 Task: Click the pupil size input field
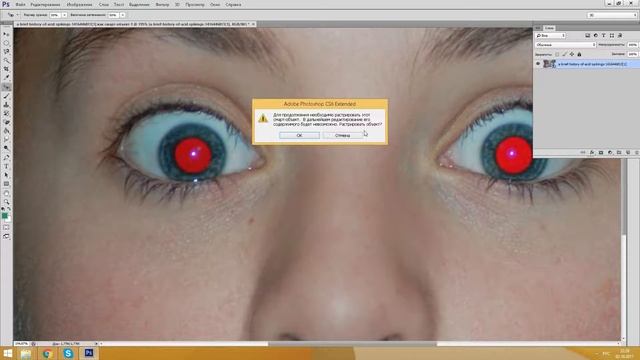pyautogui.click(x=55, y=15)
